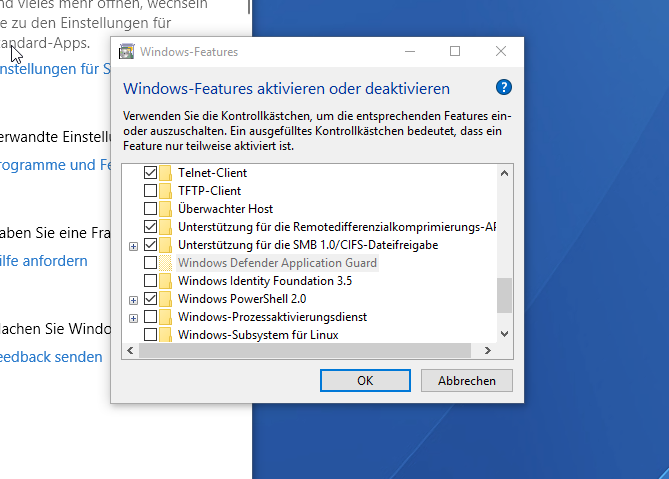
Task: Check Windows-Prozessaktivierungsdienst checkbox
Action: pos(150,317)
